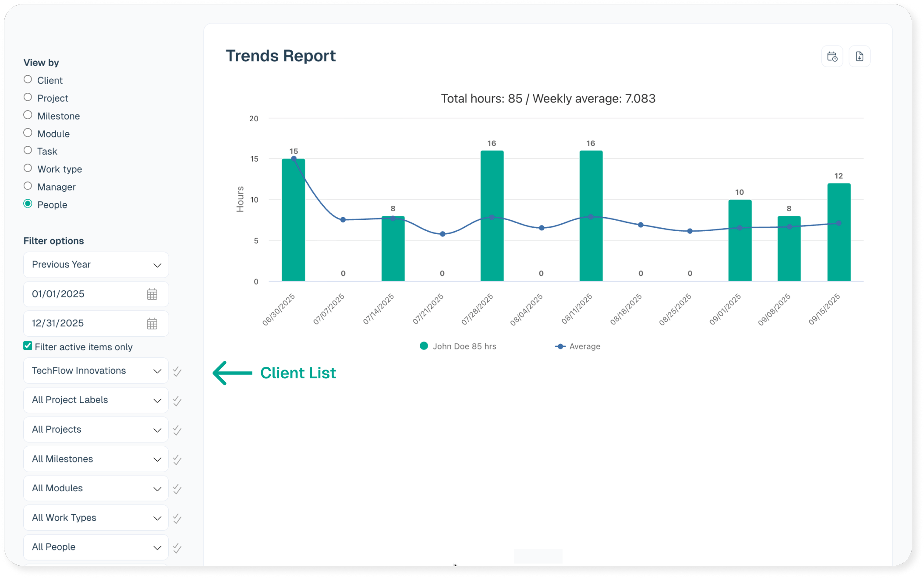Image resolution: width=924 pixels, height=578 pixels.
Task: Open the All Projects dropdown
Action: pyautogui.click(x=96, y=430)
